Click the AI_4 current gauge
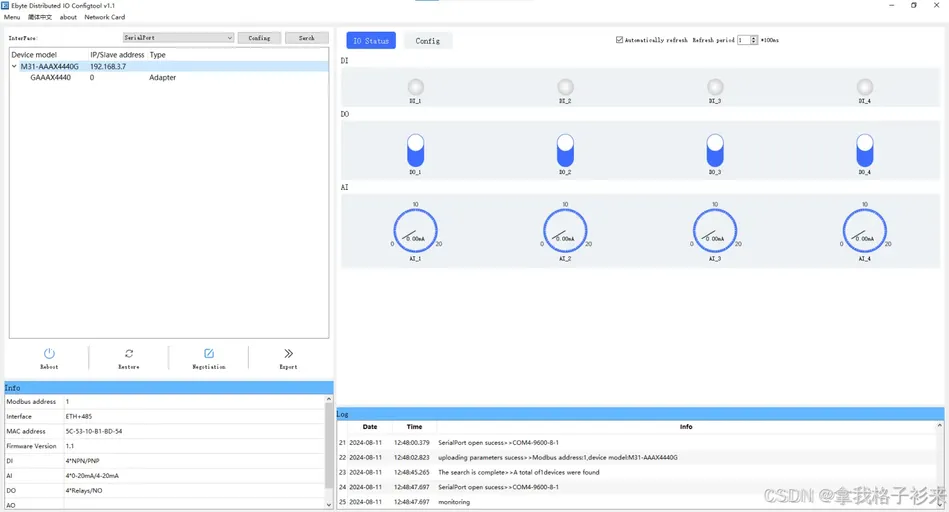 (x=865, y=231)
